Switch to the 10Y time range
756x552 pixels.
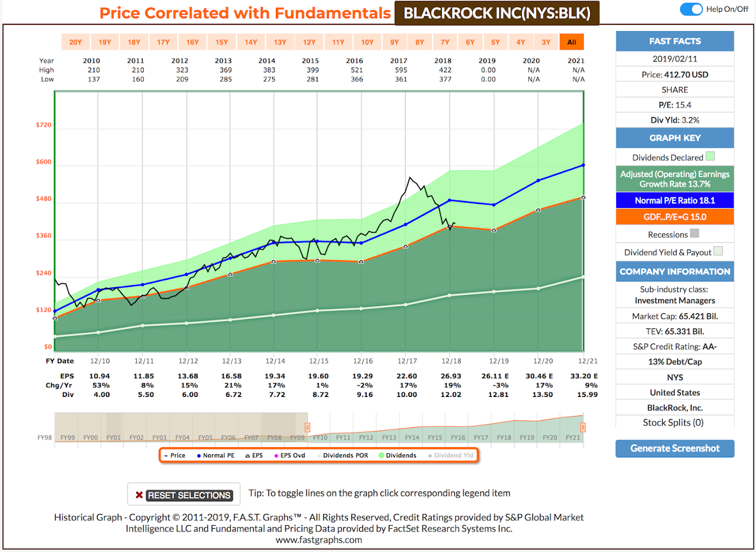(367, 42)
